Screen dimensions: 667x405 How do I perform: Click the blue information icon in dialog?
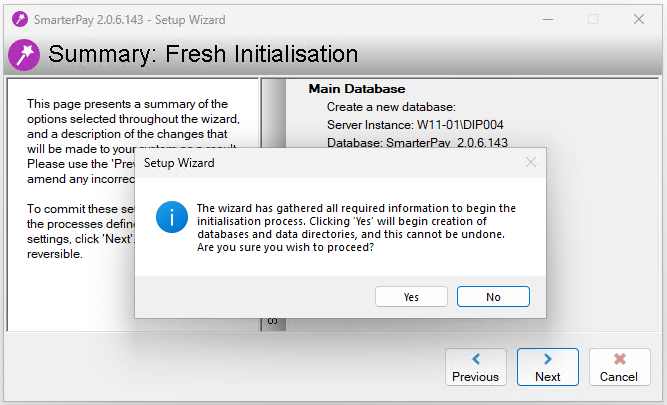pyautogui.click(x=172, y=217)
